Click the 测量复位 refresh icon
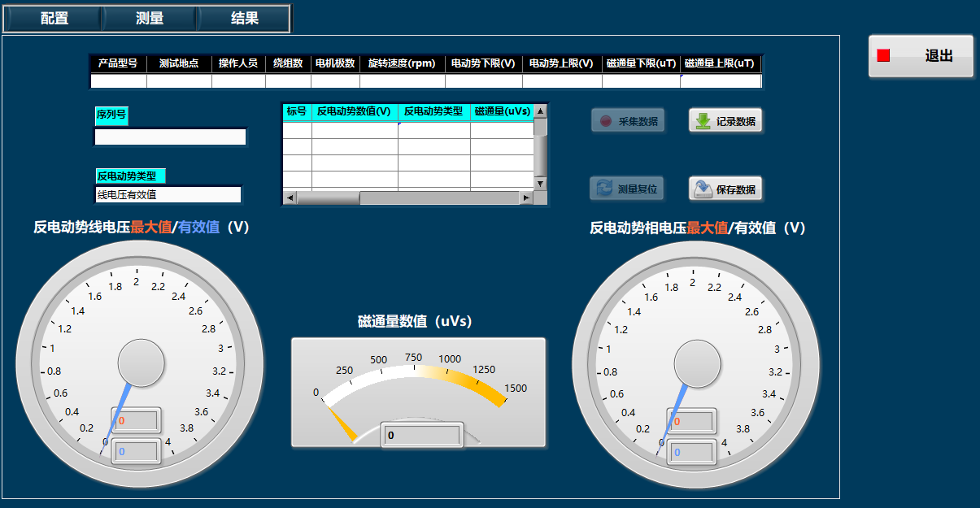980x508 pixels. click(604, 189)
